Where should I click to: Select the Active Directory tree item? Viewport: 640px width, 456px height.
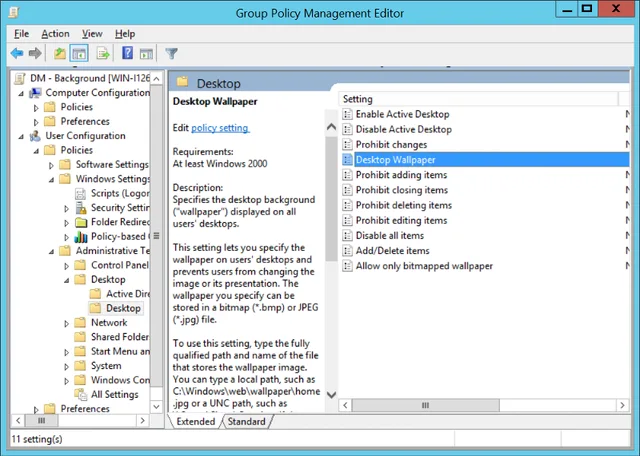pos(128,294)
